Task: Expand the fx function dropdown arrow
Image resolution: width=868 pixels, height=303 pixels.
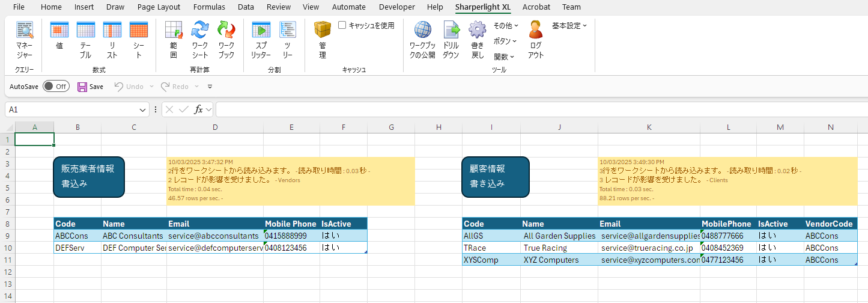Action: point(208,110)
